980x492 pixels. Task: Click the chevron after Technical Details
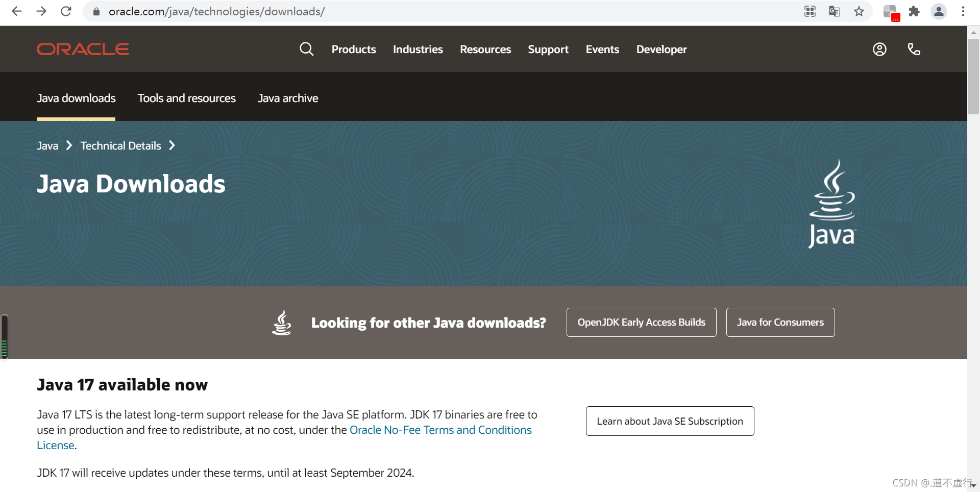[x=172, y=145]
